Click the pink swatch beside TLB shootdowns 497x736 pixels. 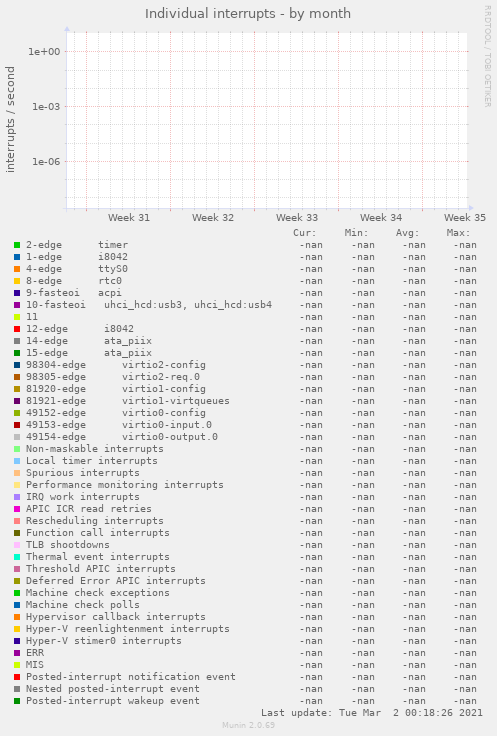[x=17, y=545]
